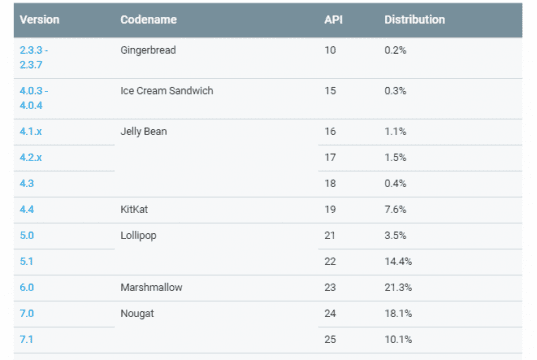Click the 4.1.x version link

coord(31,132)
